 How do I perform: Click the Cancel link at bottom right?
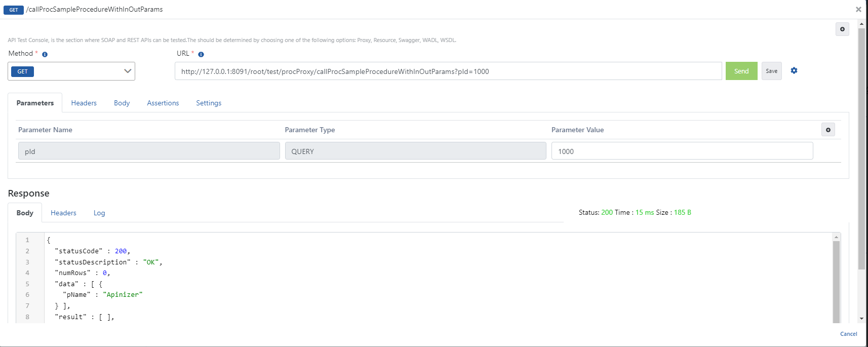848,334
